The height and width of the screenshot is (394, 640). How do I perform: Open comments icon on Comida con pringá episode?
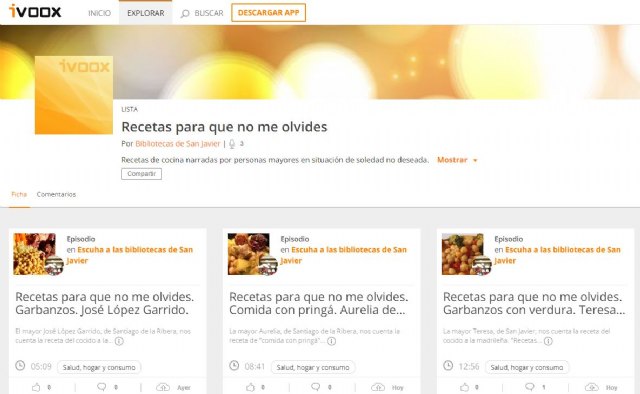tap(316, 387)
